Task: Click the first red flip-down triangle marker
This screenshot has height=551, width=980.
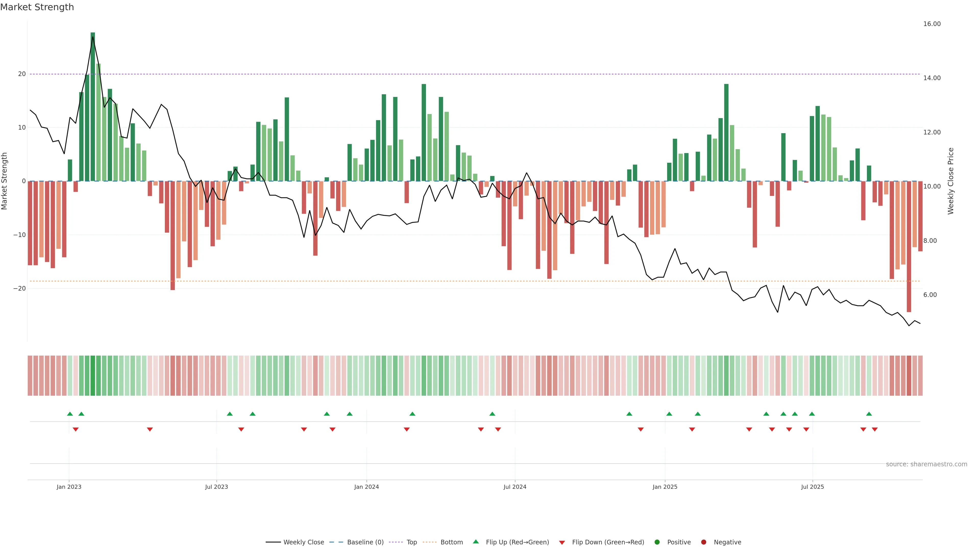Action: (x=76, y=429)
